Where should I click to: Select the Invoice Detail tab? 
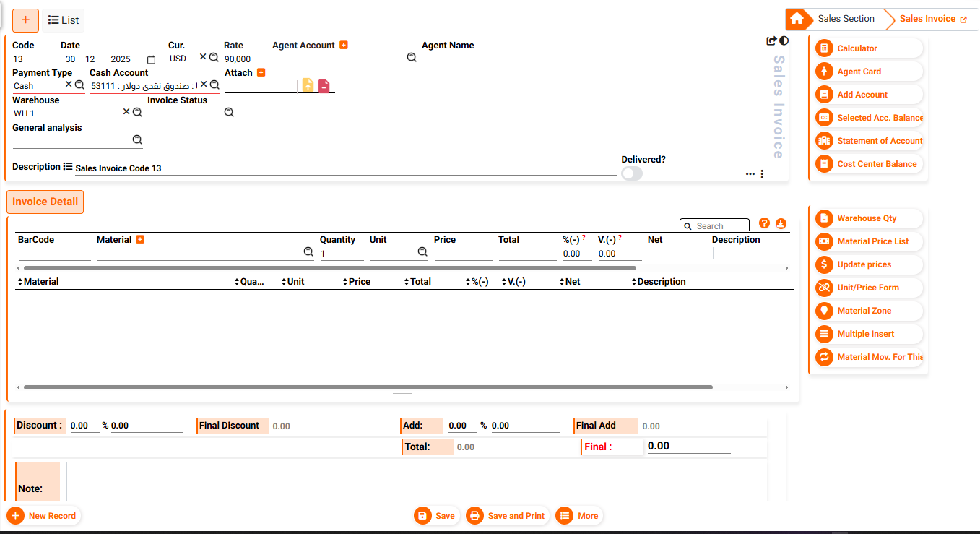coord(45,202)
